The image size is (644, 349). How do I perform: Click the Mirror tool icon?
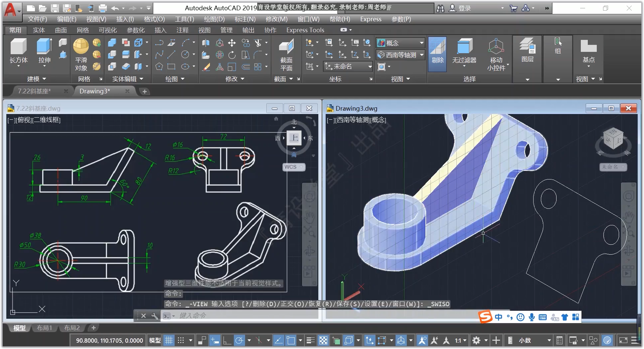pos(206,43)
